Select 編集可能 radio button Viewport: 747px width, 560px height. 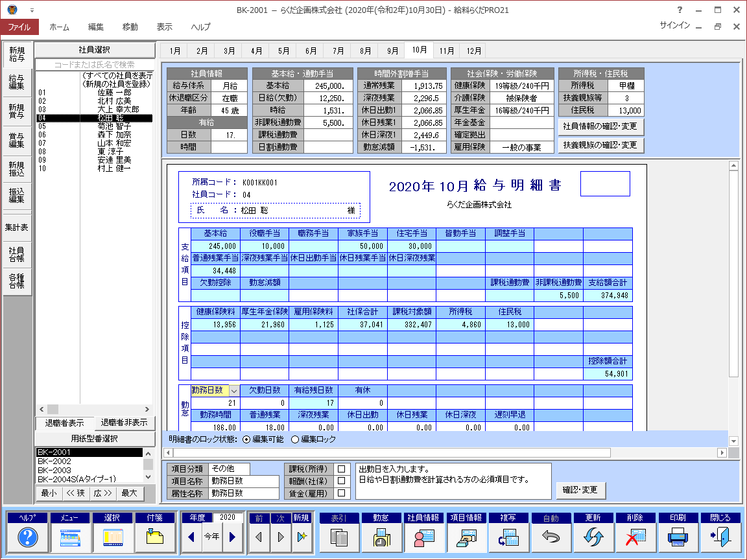(246, 439)
